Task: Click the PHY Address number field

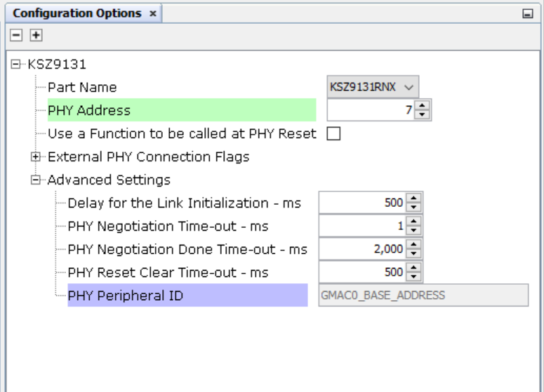Action: tap(371, 110)
